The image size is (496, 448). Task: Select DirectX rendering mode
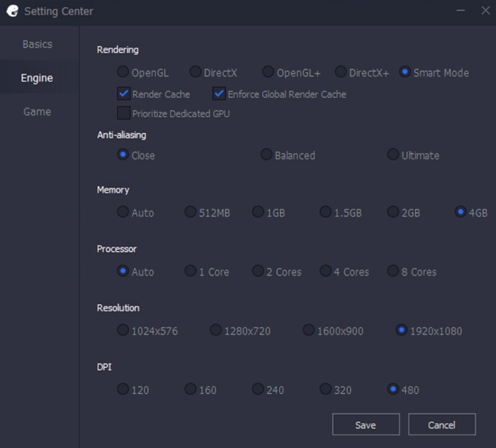(x=195, y=71)
